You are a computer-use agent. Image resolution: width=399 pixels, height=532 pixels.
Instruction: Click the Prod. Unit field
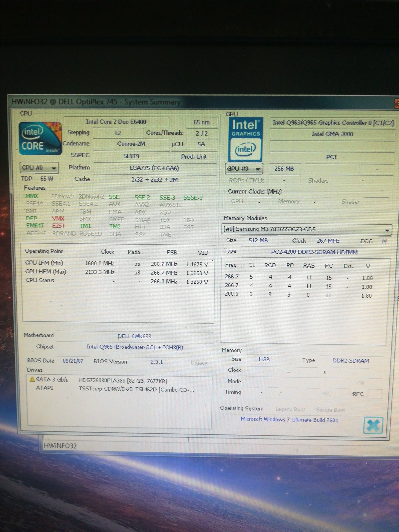pos(194,157)
